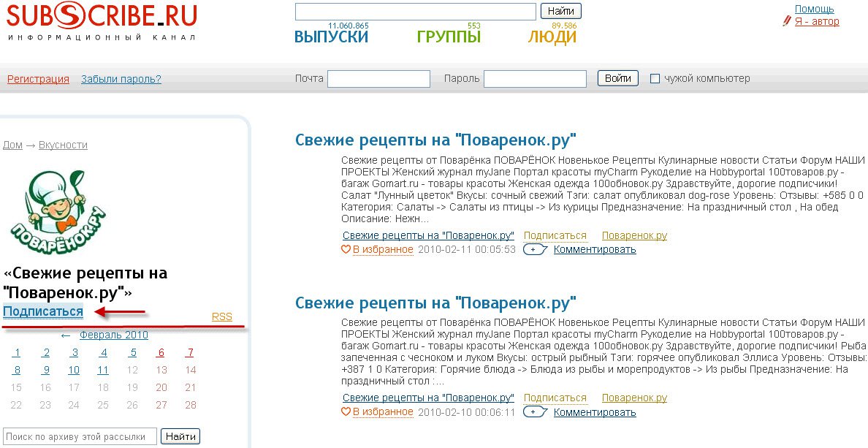Focus the Почта email input field
Screen dimensions: 868x448
click(378, 79)
